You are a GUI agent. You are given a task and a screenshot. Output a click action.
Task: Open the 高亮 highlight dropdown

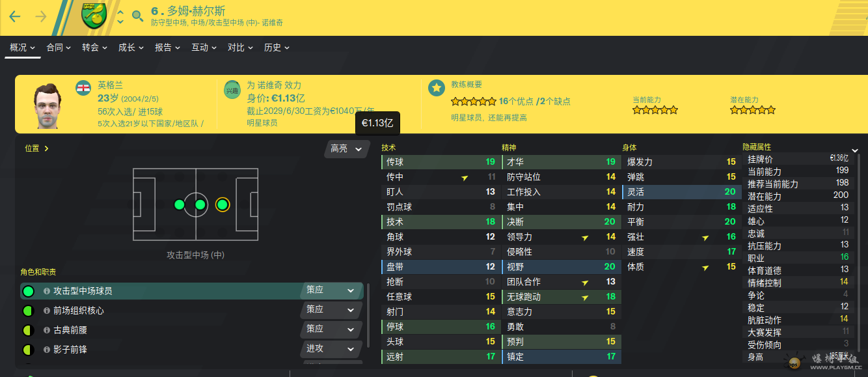[x=346, y=149]
